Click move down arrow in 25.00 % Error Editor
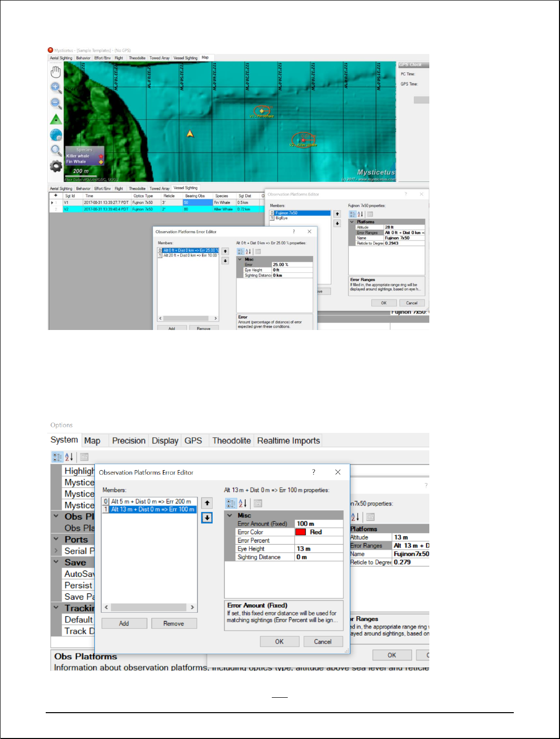560x739 pixels. [x=225, y=261]
